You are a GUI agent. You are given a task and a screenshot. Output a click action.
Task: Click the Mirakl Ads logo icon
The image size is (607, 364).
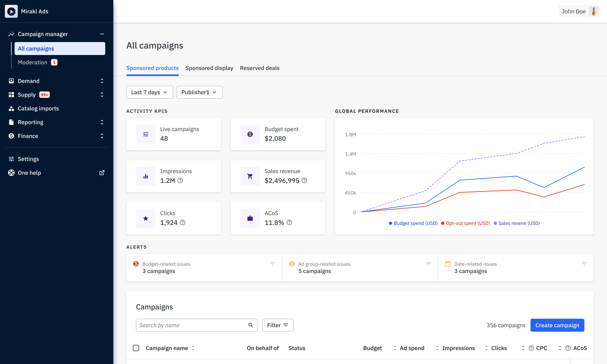11,11
